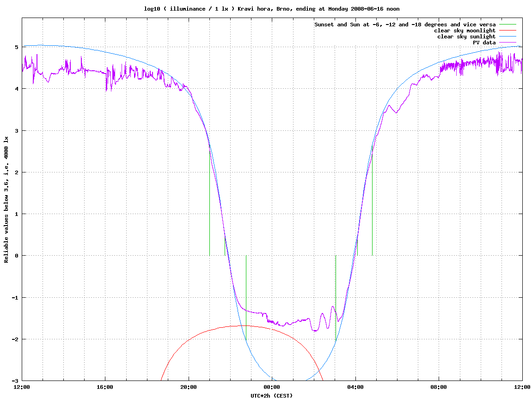
Task: Click the '2' y-axis tick label
Action: click(x=17, y=172)
